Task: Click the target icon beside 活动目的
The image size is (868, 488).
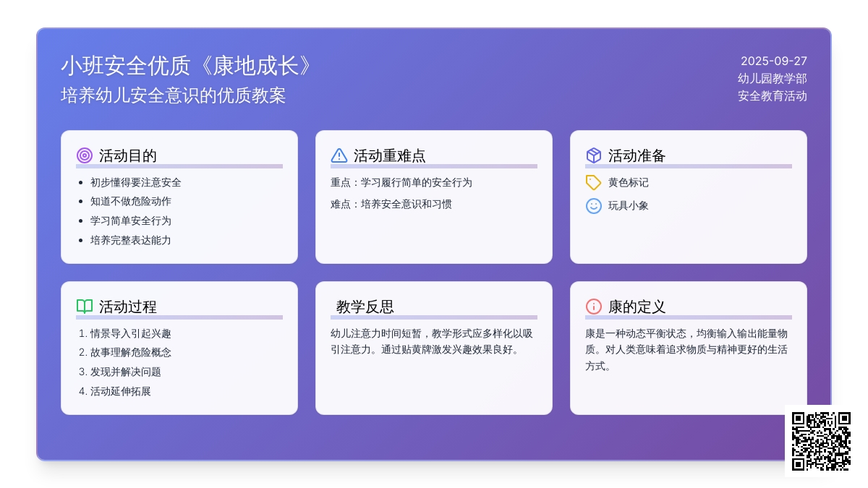Action: pos(85,155)
